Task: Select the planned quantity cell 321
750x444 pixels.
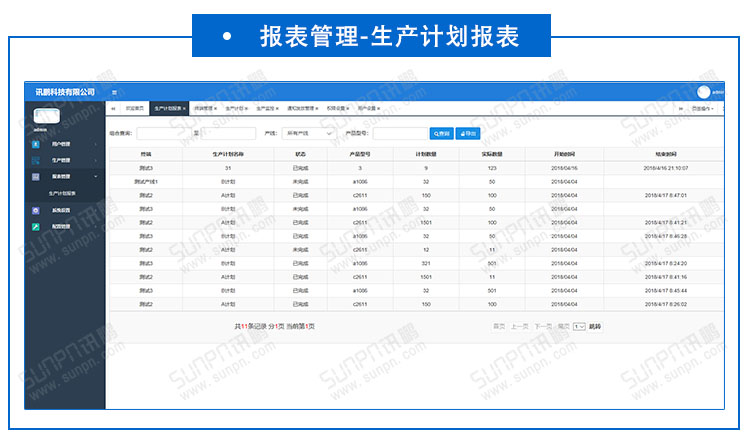Action: (426, 263)
